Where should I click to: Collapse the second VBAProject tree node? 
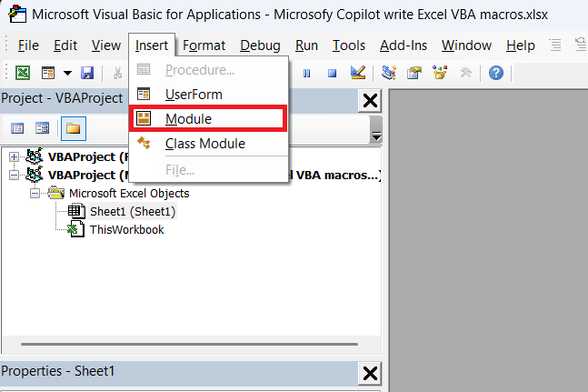(14, 176)
